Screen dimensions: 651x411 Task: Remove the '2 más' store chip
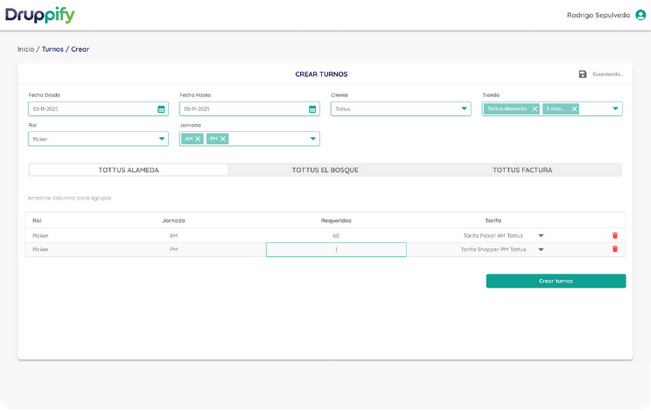[574, 109]
